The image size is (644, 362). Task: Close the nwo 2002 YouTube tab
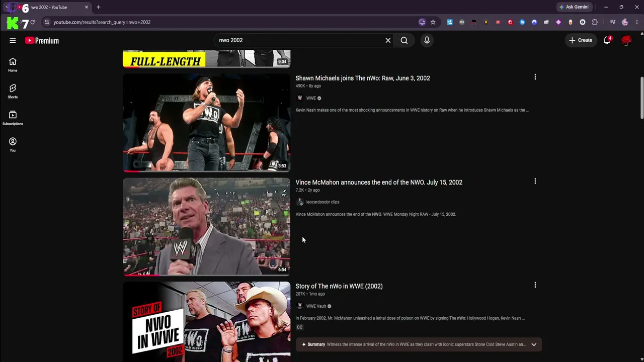click(86, 7)
